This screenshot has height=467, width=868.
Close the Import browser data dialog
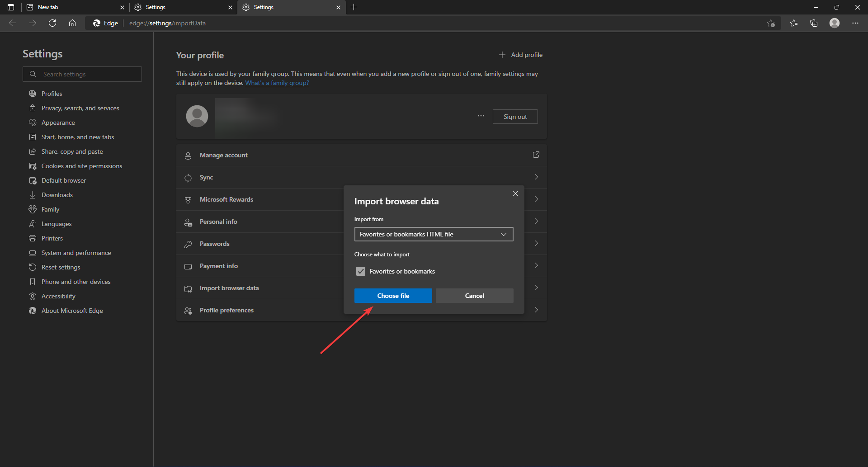click(515, 193)
